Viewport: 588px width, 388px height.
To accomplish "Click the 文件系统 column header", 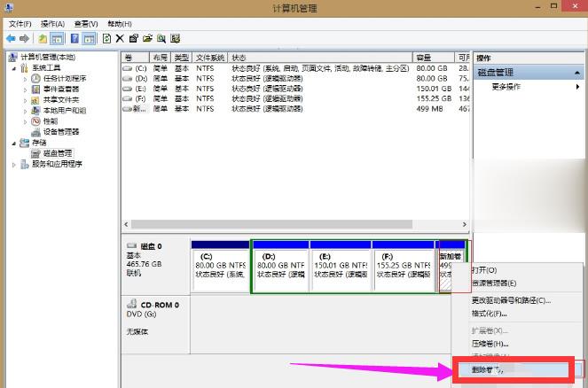I will click(210, 58).
